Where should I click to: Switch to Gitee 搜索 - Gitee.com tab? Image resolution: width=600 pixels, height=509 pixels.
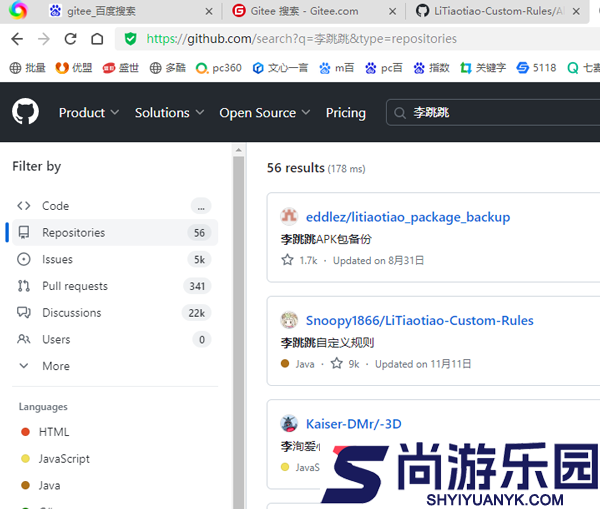tap(314, 11)
